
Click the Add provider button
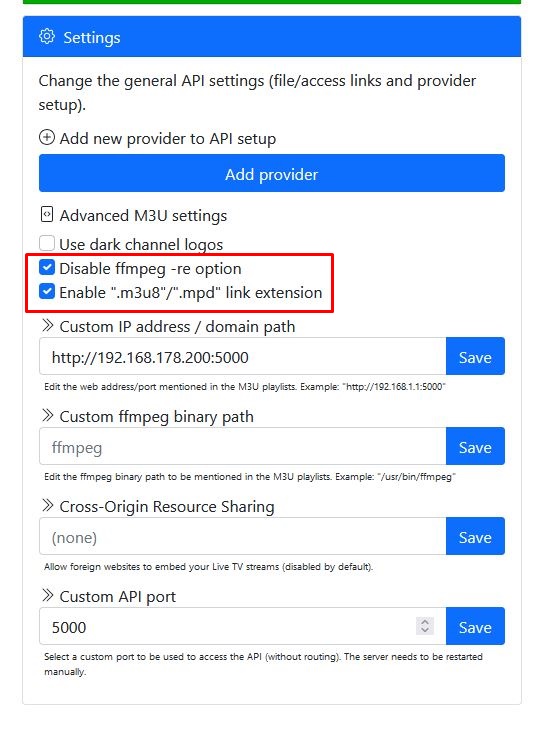272,173
